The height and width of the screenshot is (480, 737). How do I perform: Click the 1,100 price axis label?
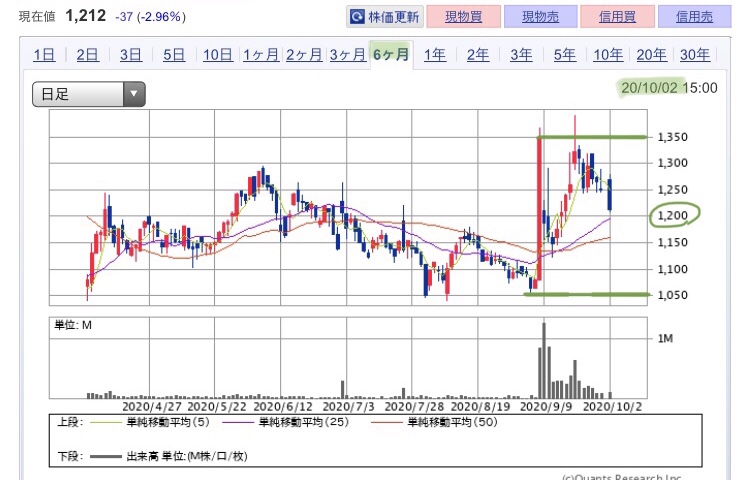point(672,269)
